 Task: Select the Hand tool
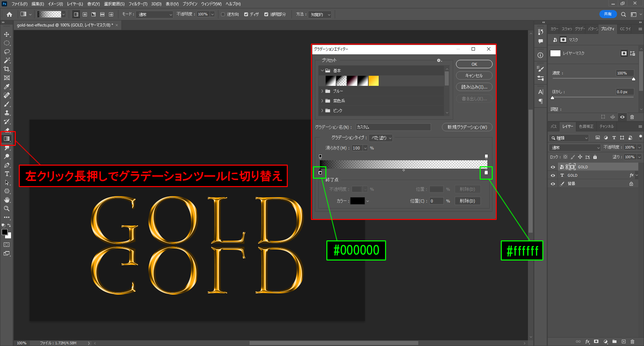(7, 200)
